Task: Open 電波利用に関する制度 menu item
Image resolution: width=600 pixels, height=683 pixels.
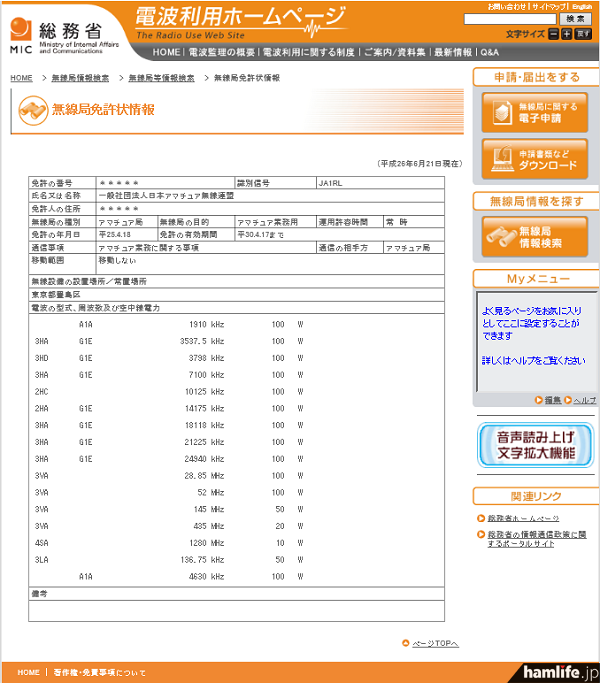Action: [308, 52]
